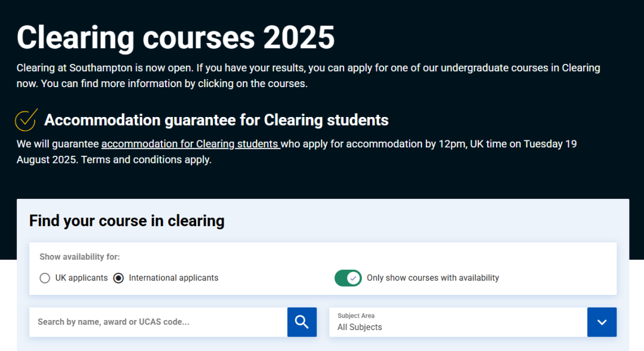Screen dimensions: 644x351
Task: Click the Show availability for label
Action: pos(79,257)
